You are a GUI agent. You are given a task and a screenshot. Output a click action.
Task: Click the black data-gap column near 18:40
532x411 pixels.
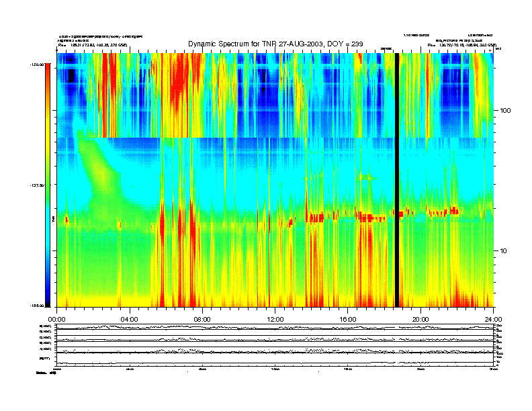[396, 180]
